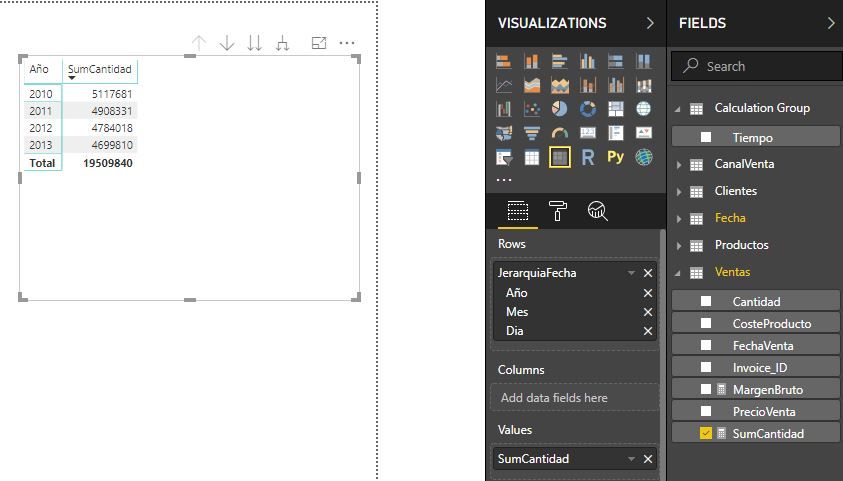Turn on drill down mode arrow
Image resolution: width=843 pixels, height=481 pixels.
click(227, 43)
